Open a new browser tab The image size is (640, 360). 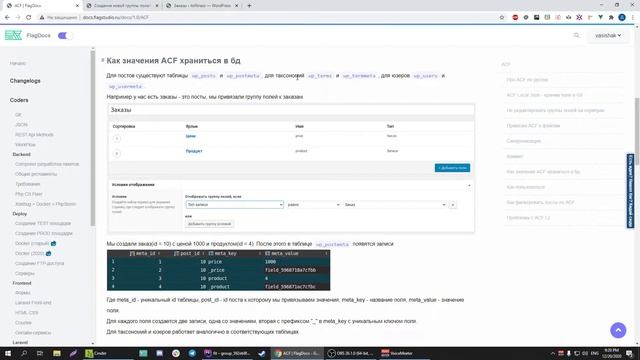(249, 6)
